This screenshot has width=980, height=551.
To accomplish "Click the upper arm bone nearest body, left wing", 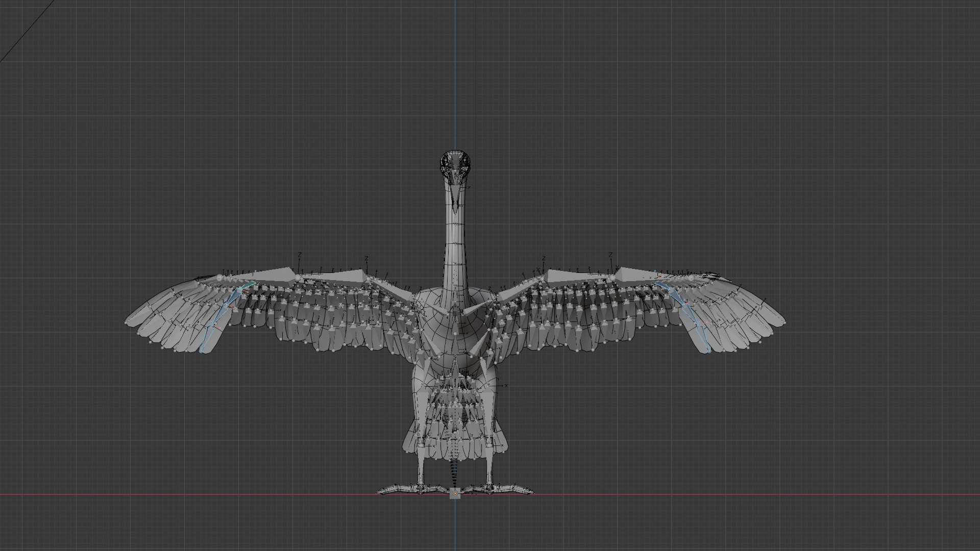I will [x=392, y=288].
